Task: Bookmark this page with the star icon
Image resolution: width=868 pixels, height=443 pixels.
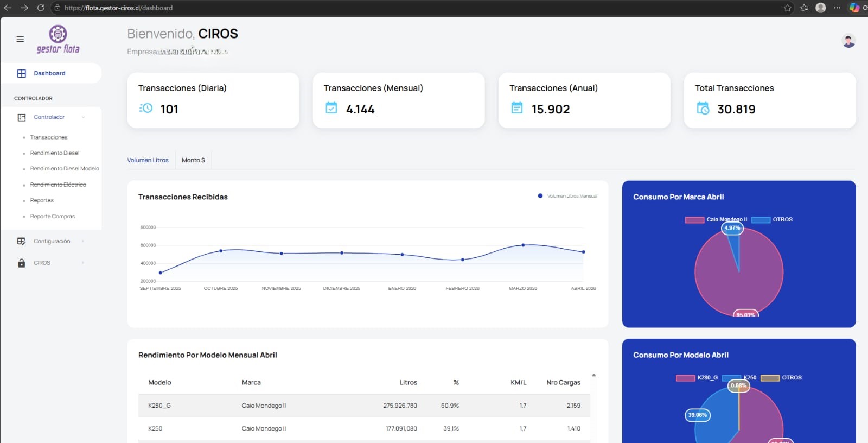Action: tap(788, 8)
